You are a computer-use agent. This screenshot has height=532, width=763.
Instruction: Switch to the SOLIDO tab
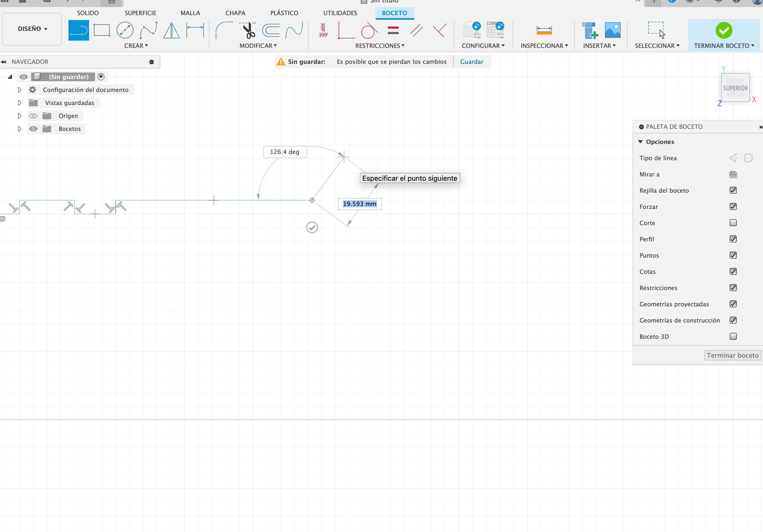pos(88,13)
